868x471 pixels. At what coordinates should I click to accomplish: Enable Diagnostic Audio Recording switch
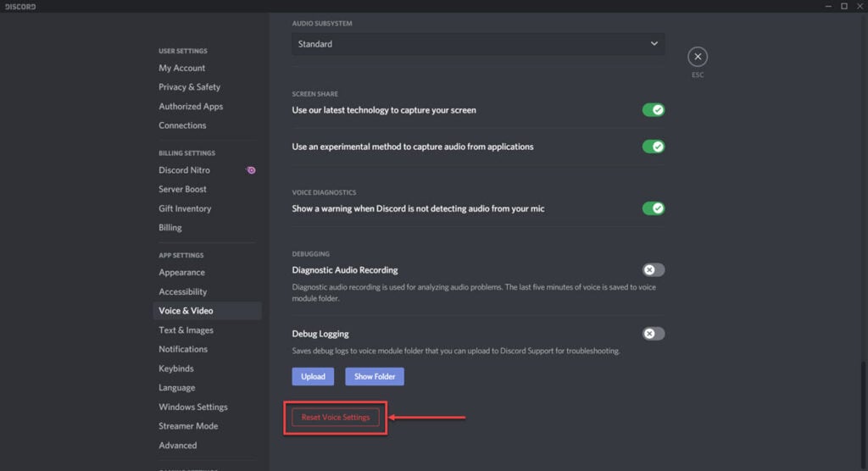click(x=654, y=270)
